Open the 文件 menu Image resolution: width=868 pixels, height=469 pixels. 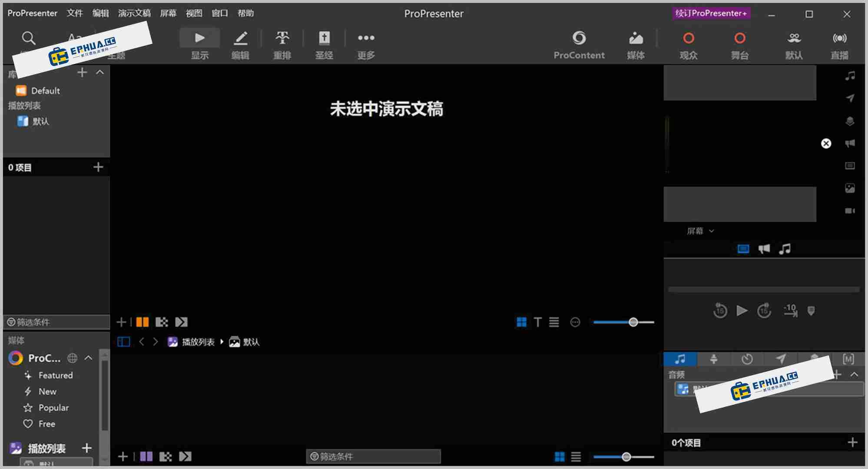click(75, 13)
